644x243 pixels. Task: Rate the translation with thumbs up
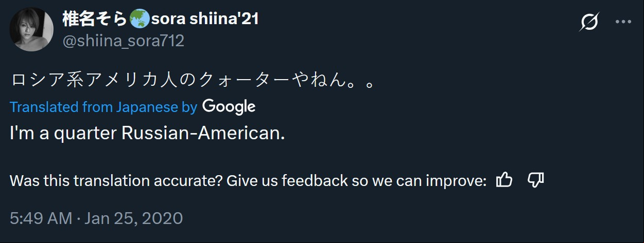(504, 180)
